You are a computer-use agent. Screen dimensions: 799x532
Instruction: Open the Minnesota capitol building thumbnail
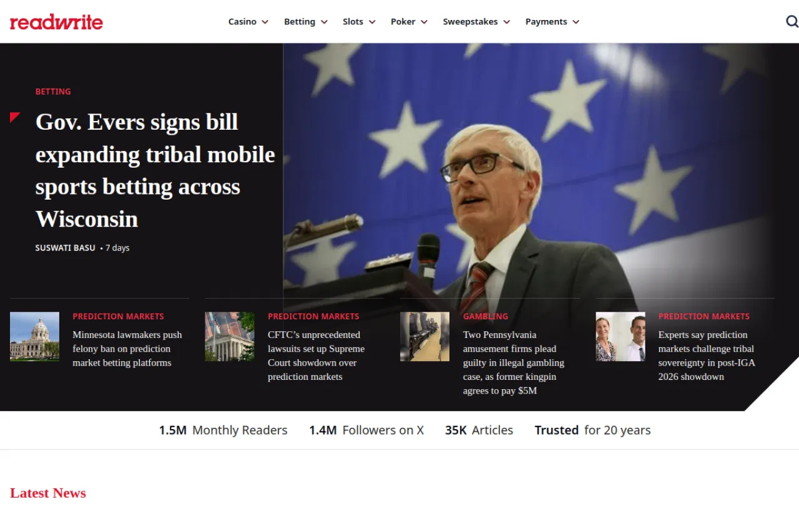click(34, 336)
